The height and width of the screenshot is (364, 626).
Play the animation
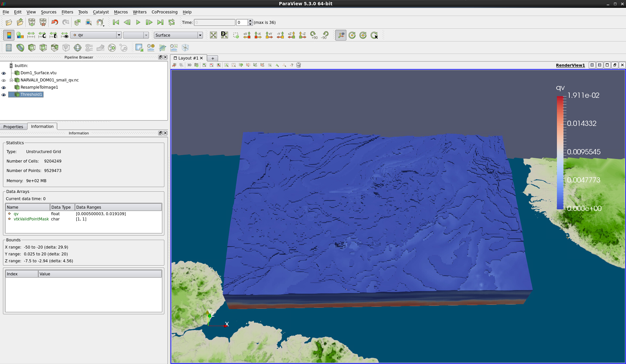(138, 22)
